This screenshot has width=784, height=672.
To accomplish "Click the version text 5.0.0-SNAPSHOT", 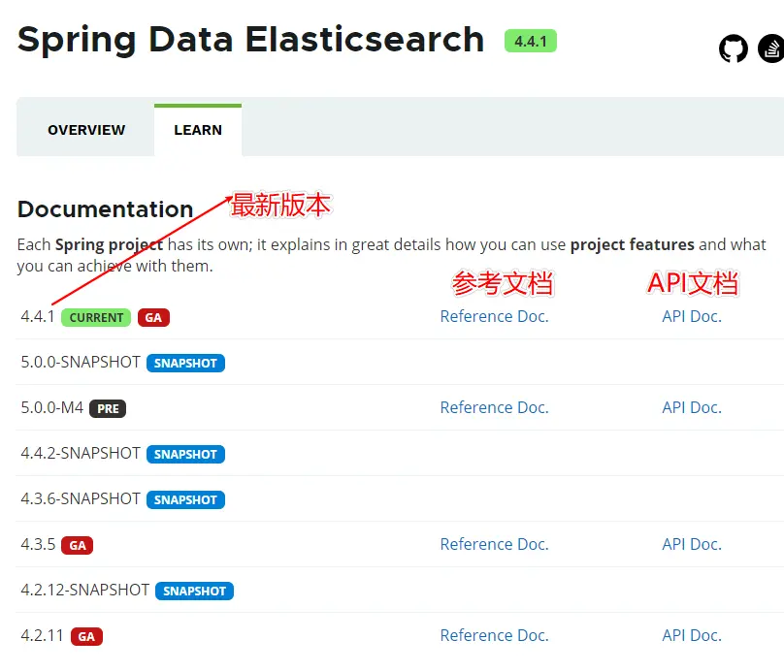I will click(x=81, y=362).
